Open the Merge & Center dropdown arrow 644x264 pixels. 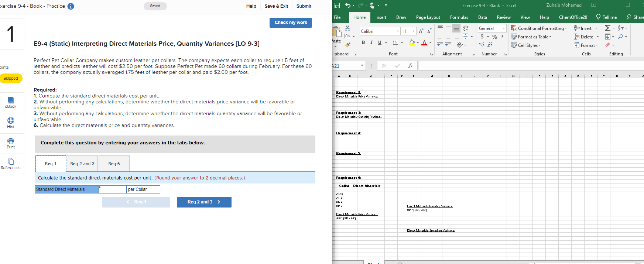[x=472, y=37]
